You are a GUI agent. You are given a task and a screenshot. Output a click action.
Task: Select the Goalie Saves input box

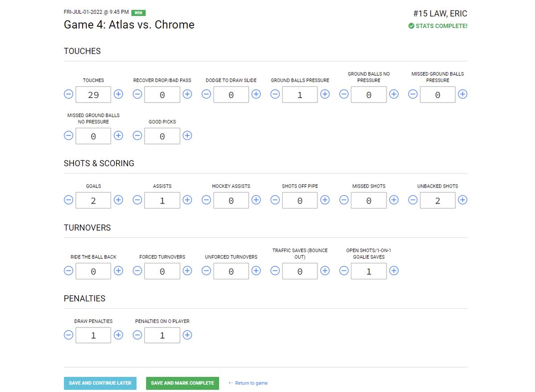pyautogui.click(x=369, y=271)
